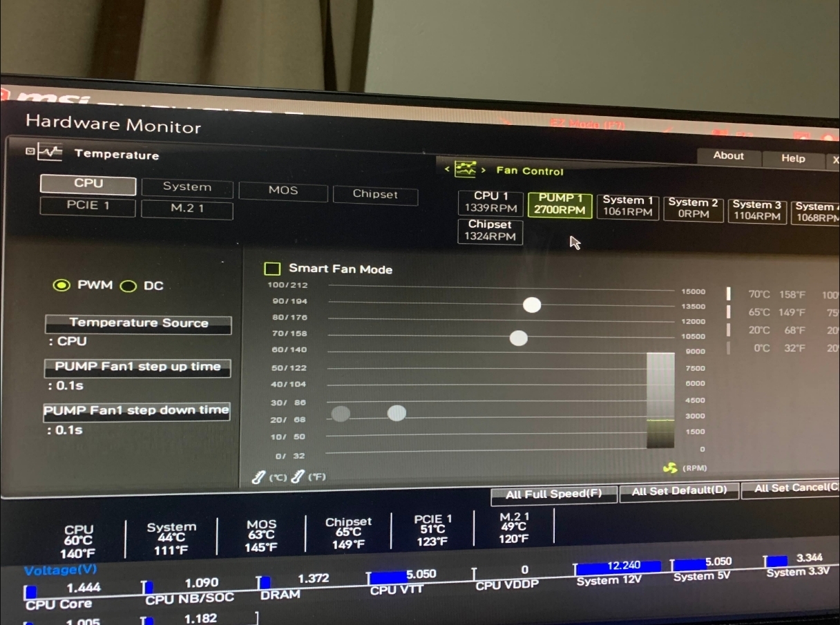Select the DC radio button
Screen dimensions: 840x625
[128, 287]
